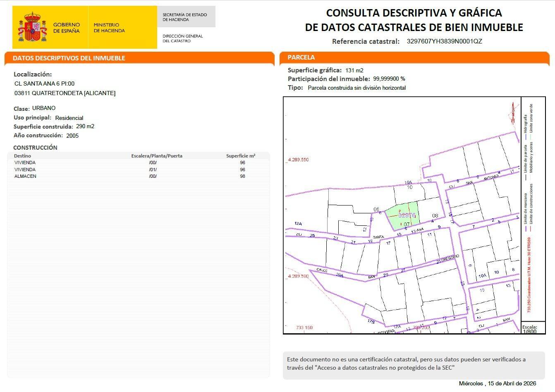
Task: Click the 4.289.550 coordinate label
Action: pyautogui.click(x=298, y=160)
